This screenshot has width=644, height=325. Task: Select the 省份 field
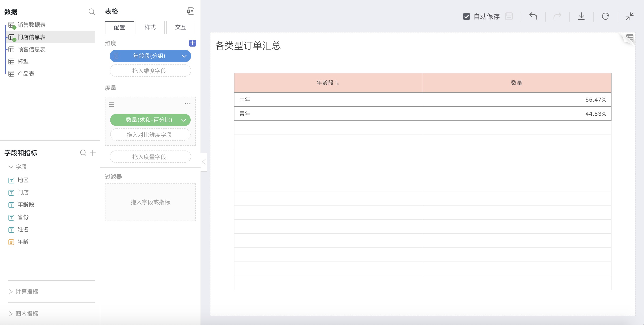[x=23, y=217]
